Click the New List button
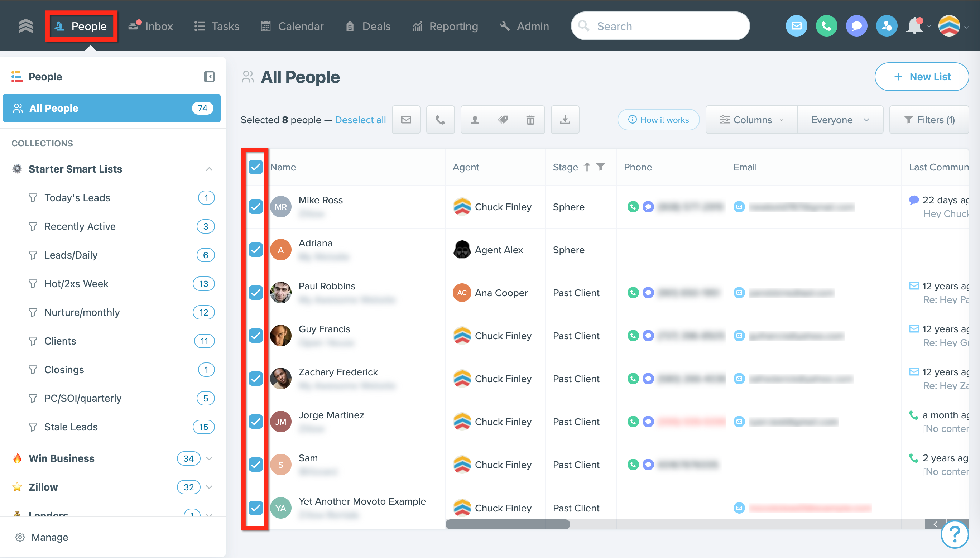 [x=921, y=77]
